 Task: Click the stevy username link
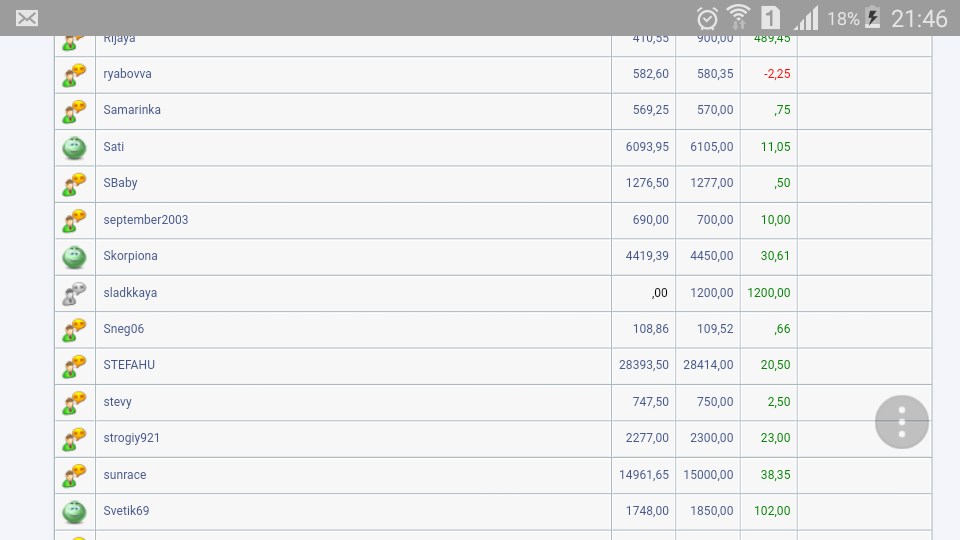(118, 402)
